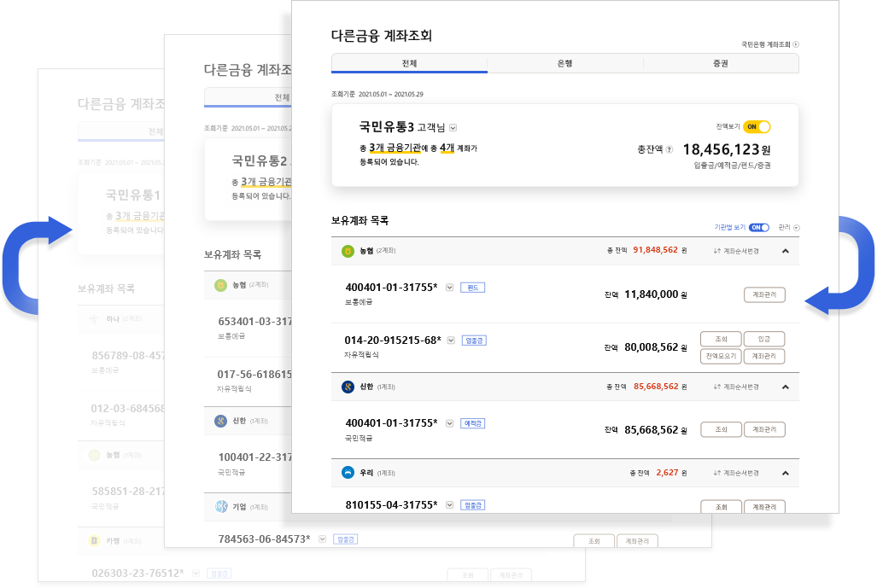Click 계좌순서변경 in the 신한 row
Viewport: 877px width, 588px height.
pos(736,387)
